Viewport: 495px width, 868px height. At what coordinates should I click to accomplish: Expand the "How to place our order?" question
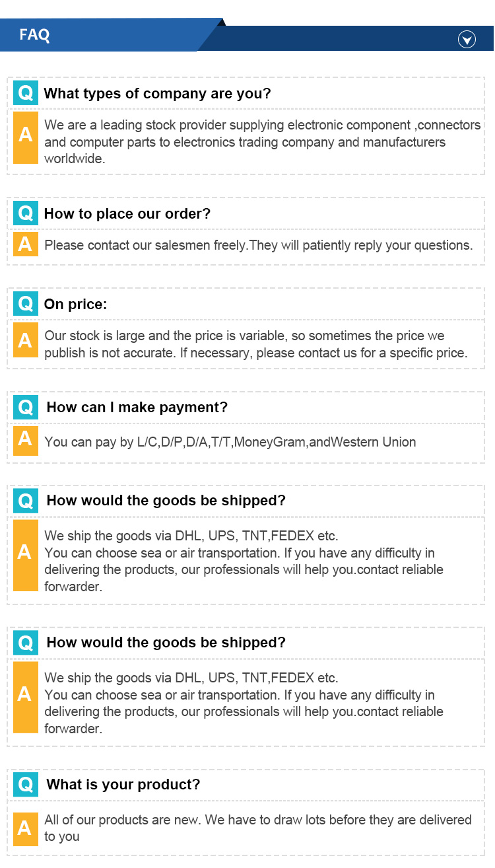(x=127, y=214)
